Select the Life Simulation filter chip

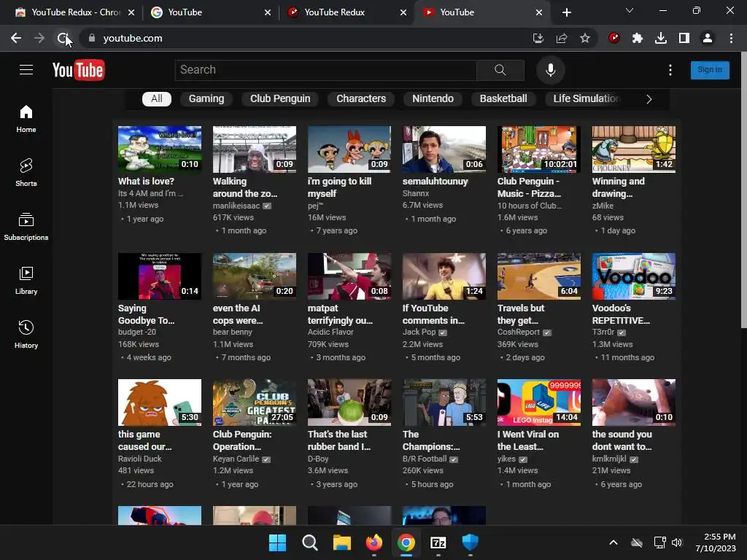click(x=586, y=98)
